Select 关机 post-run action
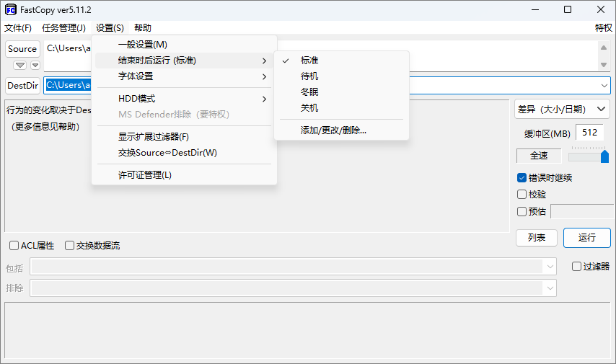The width and height of the screenshot is (616, 364). pyautogui.click(x=341, y=107)
